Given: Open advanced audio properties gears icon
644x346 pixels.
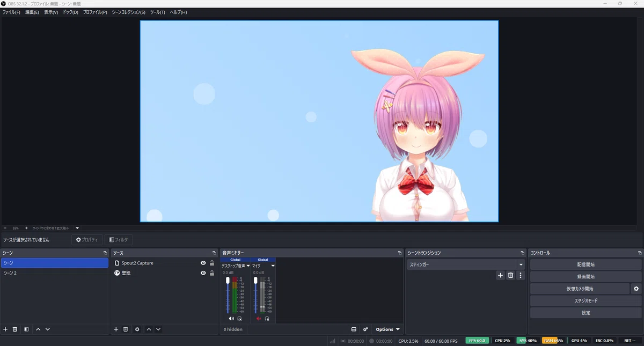Looking at the screenshot, I should (365, 329).
